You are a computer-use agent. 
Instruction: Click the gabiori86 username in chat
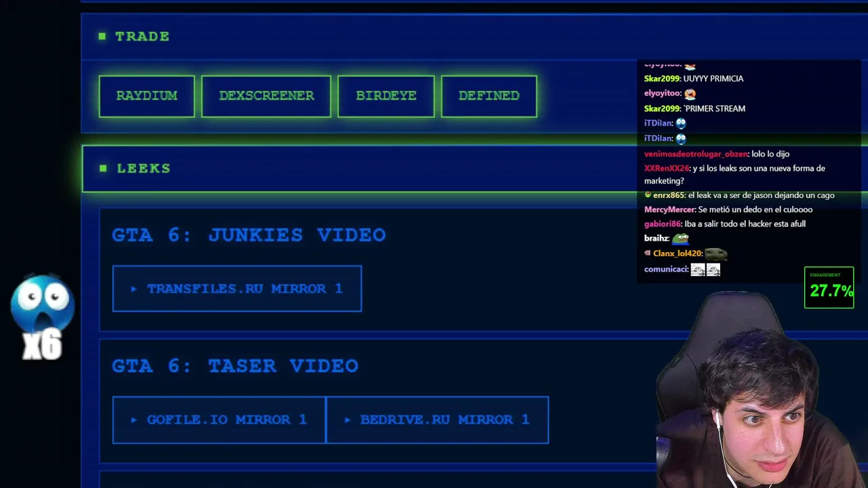tap(662, 224)
